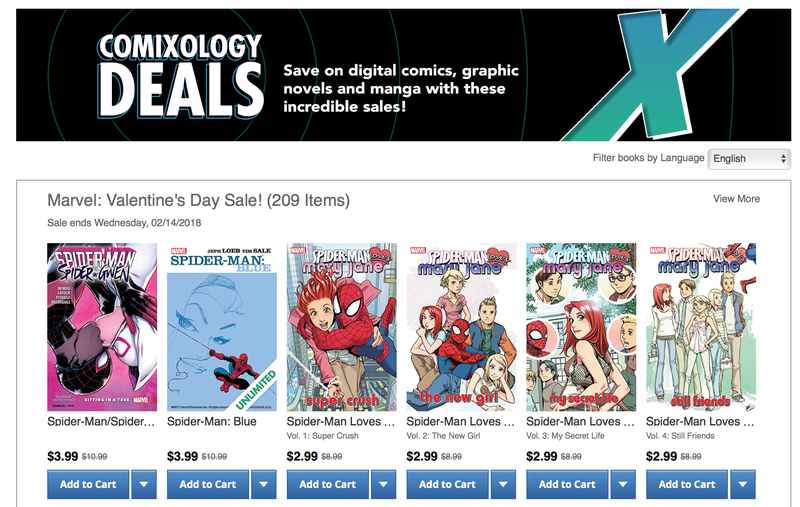Open My Secret Life cover image
The width and height of the screenshot is (800, 507).
pyautogui.click(x=581, y=327)
